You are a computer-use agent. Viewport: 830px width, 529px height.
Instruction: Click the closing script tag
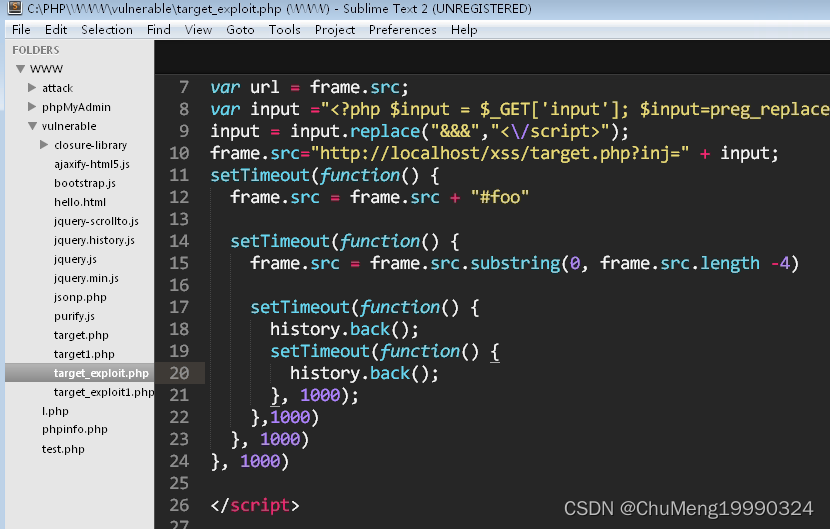255,505
